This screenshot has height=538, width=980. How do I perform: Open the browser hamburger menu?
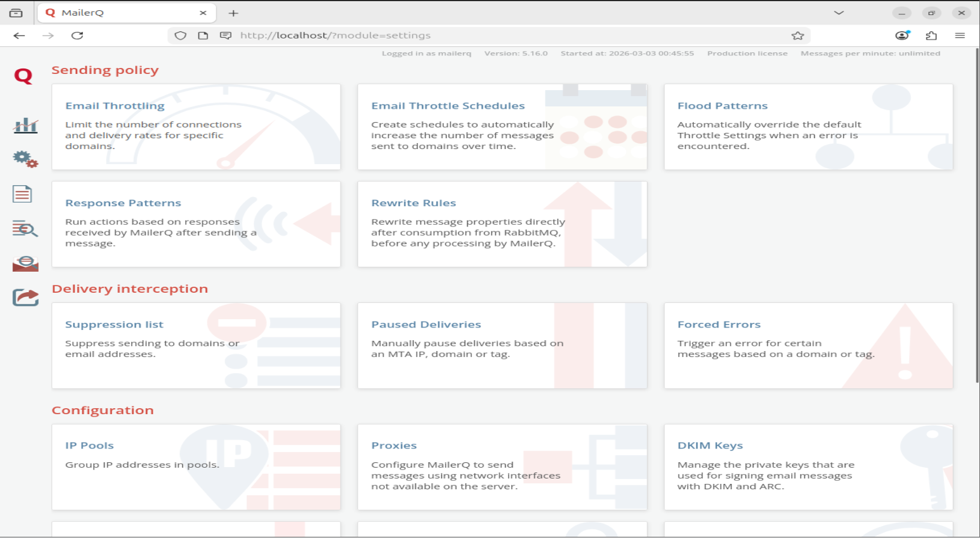[960, 35]
